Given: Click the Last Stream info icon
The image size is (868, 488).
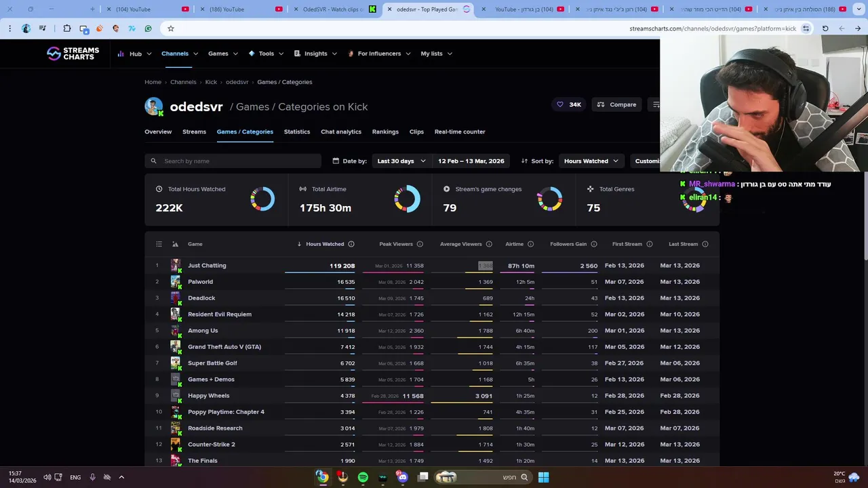Looking at the screenshot, I should tap(705, 244).
